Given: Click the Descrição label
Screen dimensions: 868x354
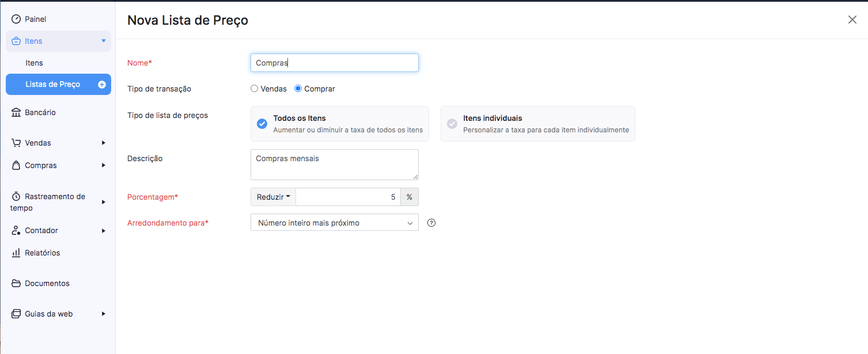Looking at the screenshot, I should (145, 158).
